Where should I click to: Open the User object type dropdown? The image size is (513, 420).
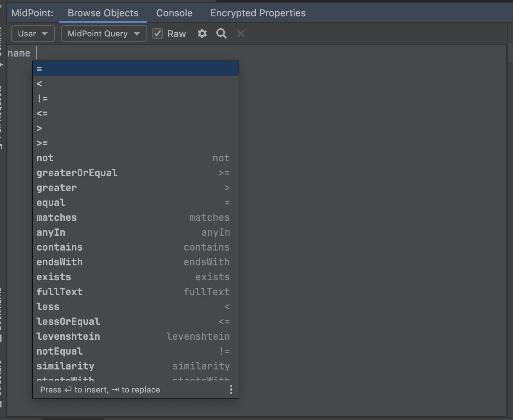pyautogui.click(x=33, y=33)
